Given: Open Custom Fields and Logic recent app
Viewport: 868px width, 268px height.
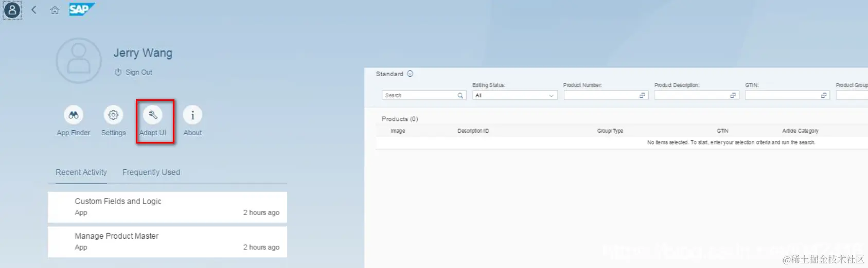Looking at the screenshot, I should tap(167, 207).
